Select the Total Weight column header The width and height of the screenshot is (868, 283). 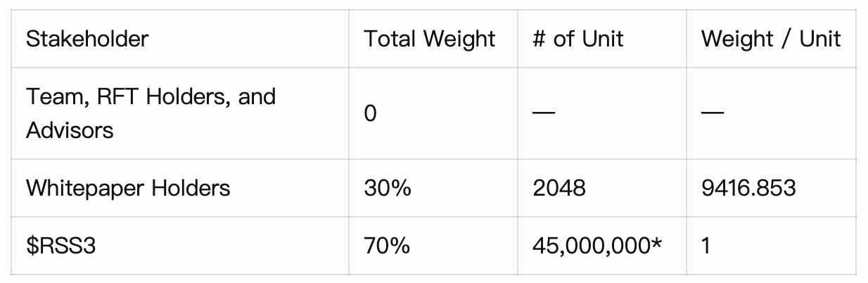tap(429, 39)
